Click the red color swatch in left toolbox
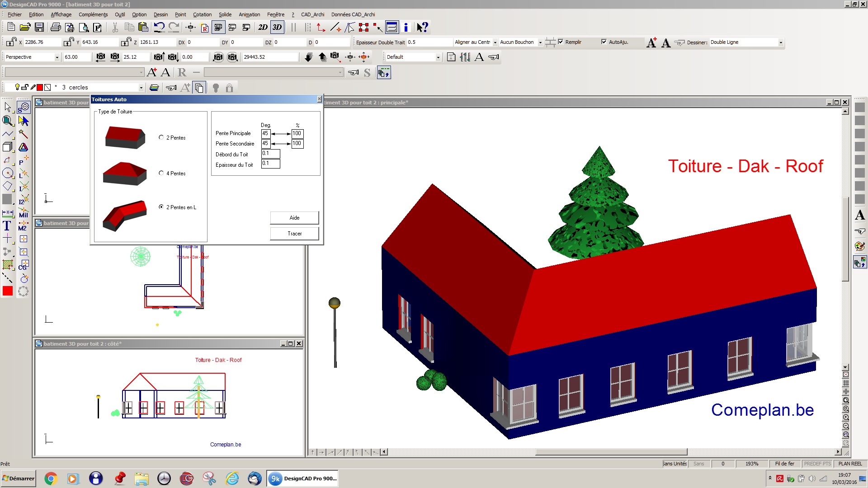 [8, 291]
